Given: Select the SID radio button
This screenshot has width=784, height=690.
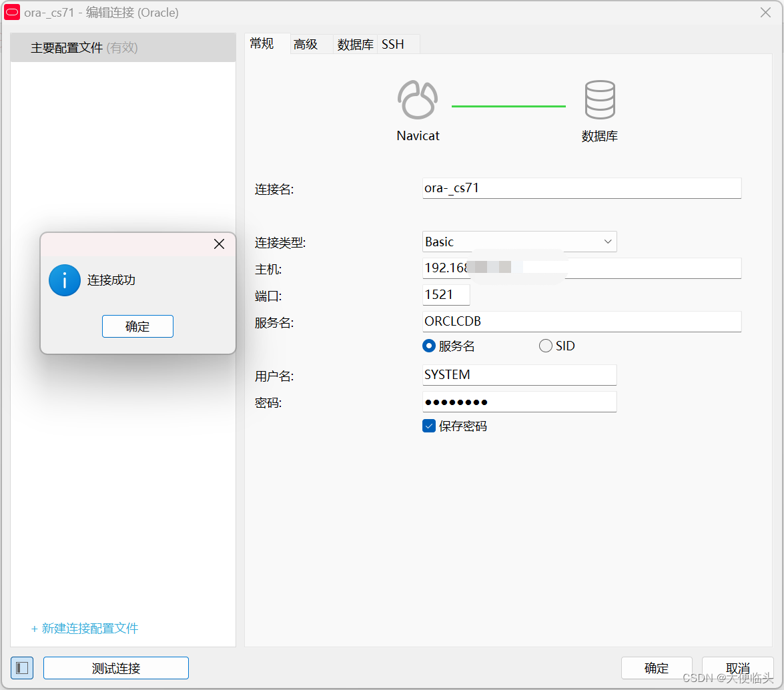Looking at the screenshot, I should coord(546,346).
